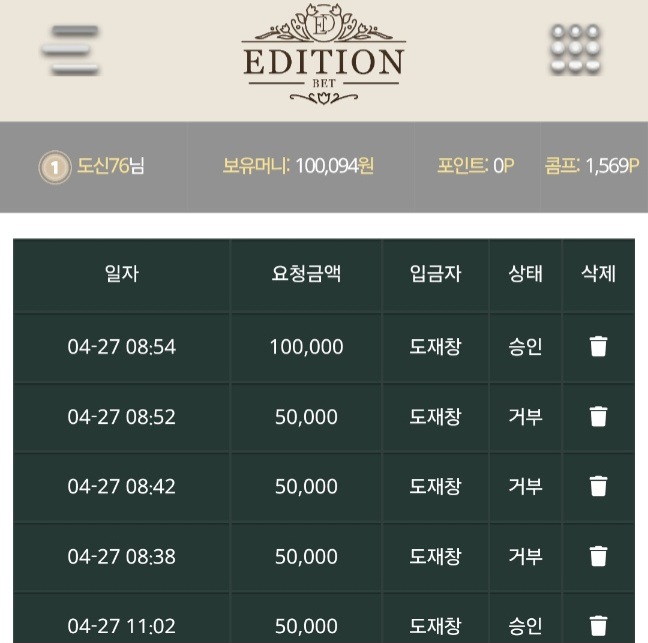Click the level 1 badge beside 도신76님
648x643 pixels.
[55, 167]
